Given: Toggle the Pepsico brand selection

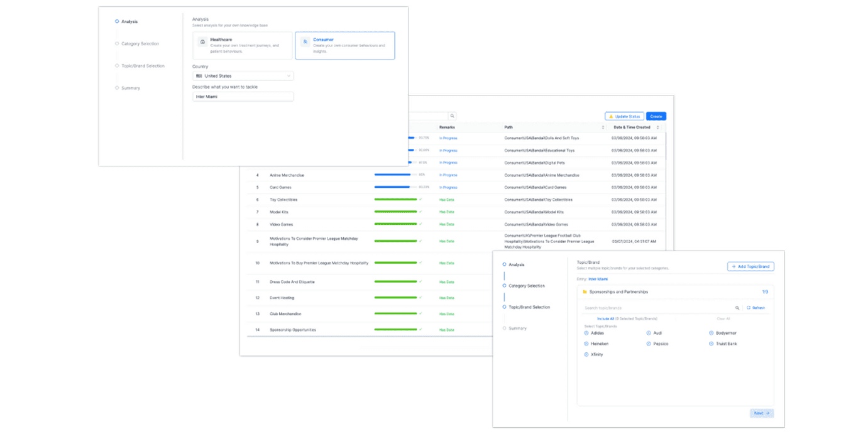Looking at the screenshot, I should pos(649,344).
